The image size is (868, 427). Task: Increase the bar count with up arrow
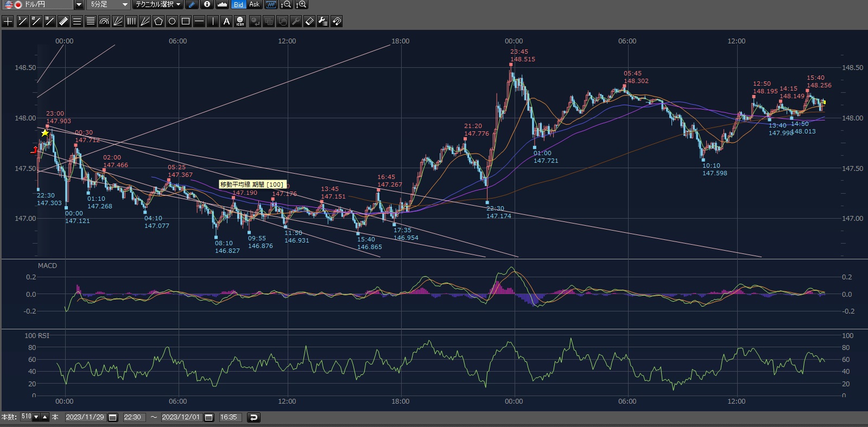click(x=45, y=417)
